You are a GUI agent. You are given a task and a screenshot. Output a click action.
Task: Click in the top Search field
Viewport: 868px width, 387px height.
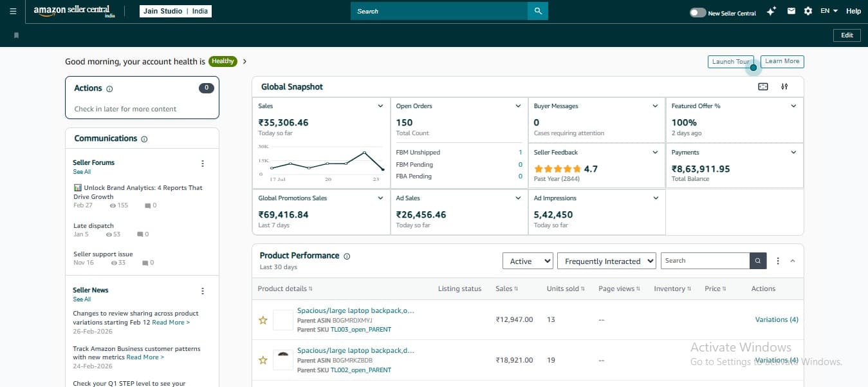pyautogui.click(x=439, y=11)
